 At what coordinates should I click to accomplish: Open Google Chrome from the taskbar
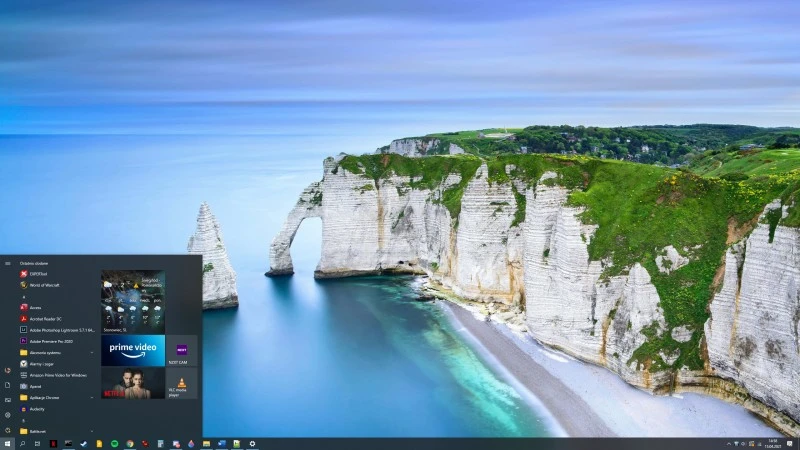(130, 444)
